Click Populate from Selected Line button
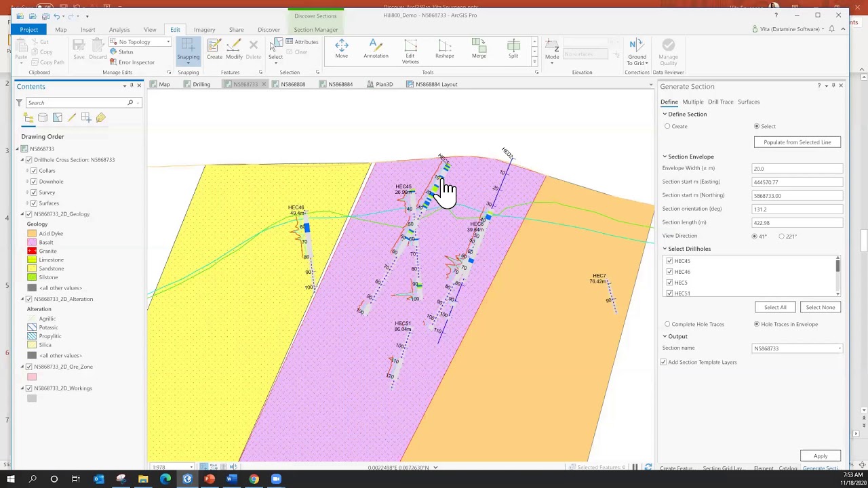 pos(797,142)
